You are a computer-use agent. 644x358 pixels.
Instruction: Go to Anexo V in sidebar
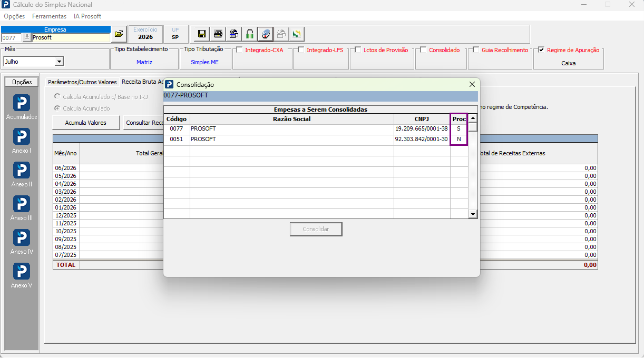pyautogui.click(x=22, y=275)
